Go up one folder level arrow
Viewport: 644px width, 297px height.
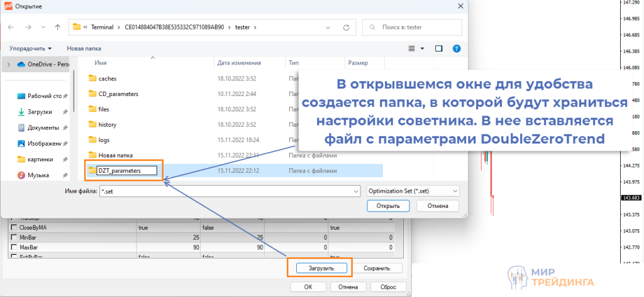click(x=58, y=28)
